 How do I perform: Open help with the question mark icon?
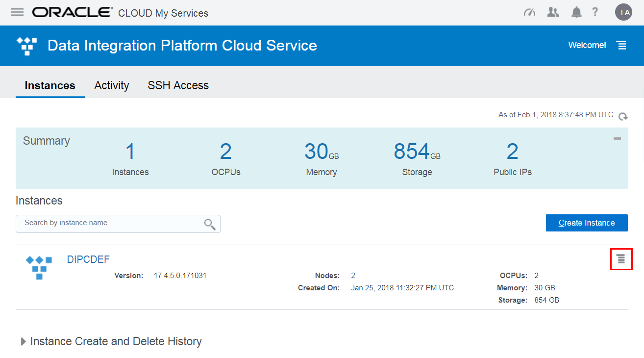(595, 12)
